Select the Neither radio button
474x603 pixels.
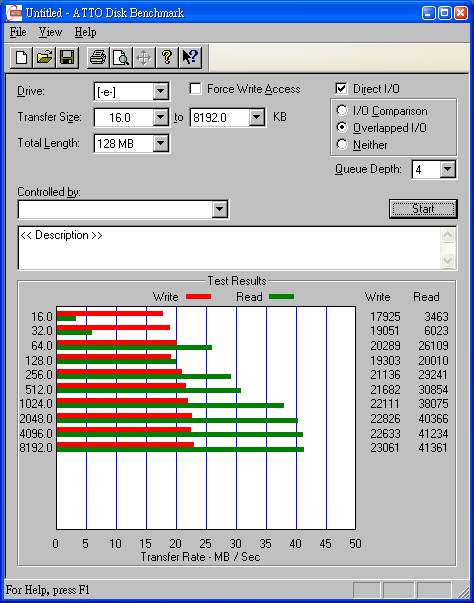pyautogui.click(x=342, y=145)
